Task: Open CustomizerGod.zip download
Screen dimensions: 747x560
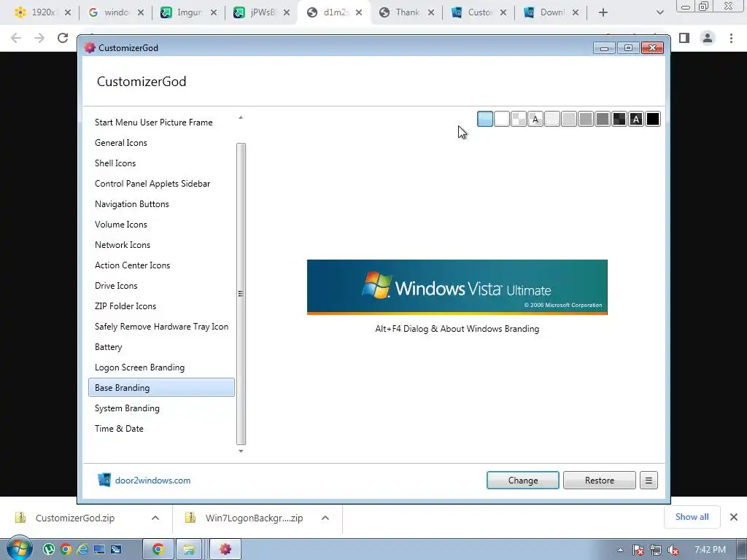Action: coord(75,518)
